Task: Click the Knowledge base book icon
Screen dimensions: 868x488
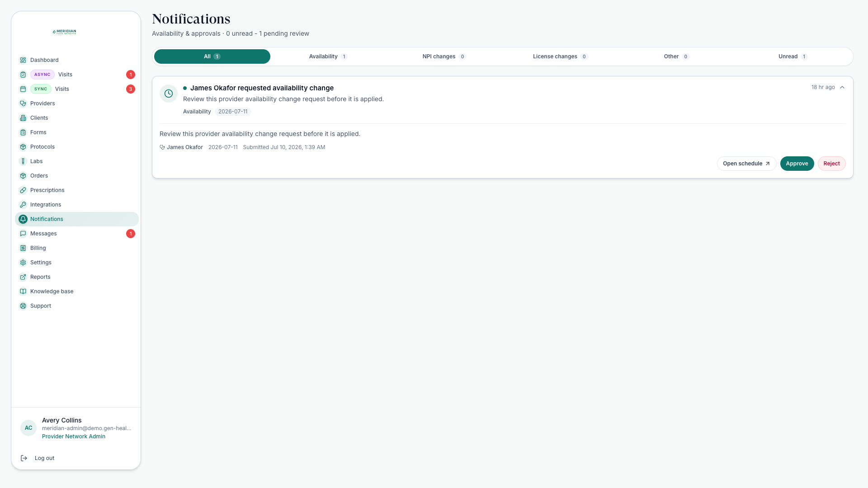Action: tap(23, 291)
